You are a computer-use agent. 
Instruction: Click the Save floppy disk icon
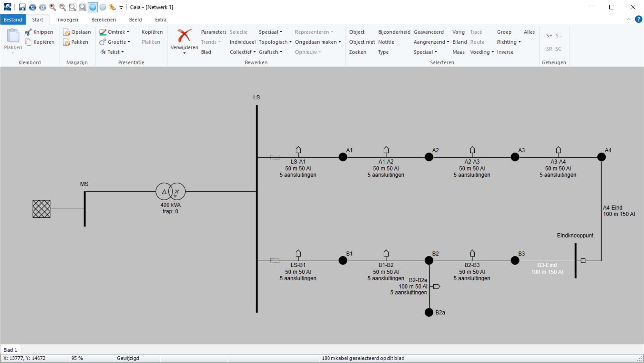22,7
